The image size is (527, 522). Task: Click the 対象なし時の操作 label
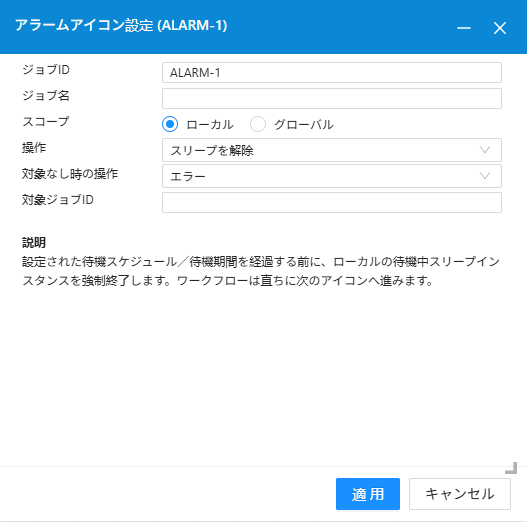point(70,174)
